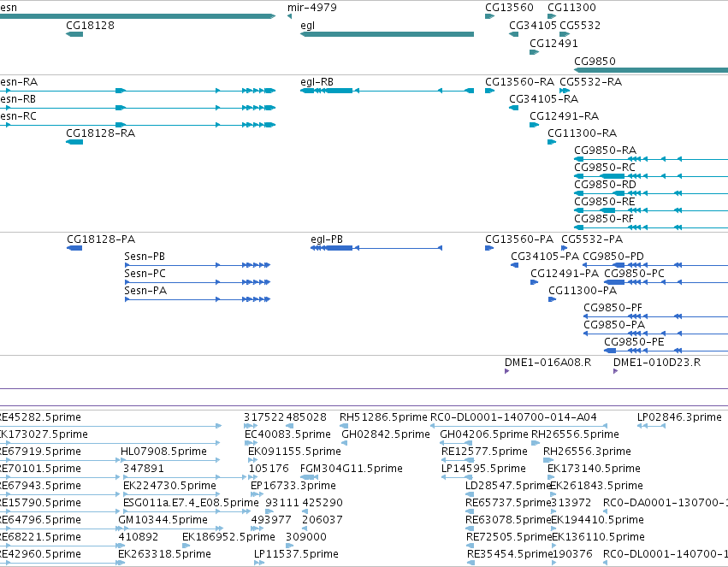This screenshot has height=567, width=728.
Task: Open the RH51286.5prime EST label
Action: [x=383, y=417]
